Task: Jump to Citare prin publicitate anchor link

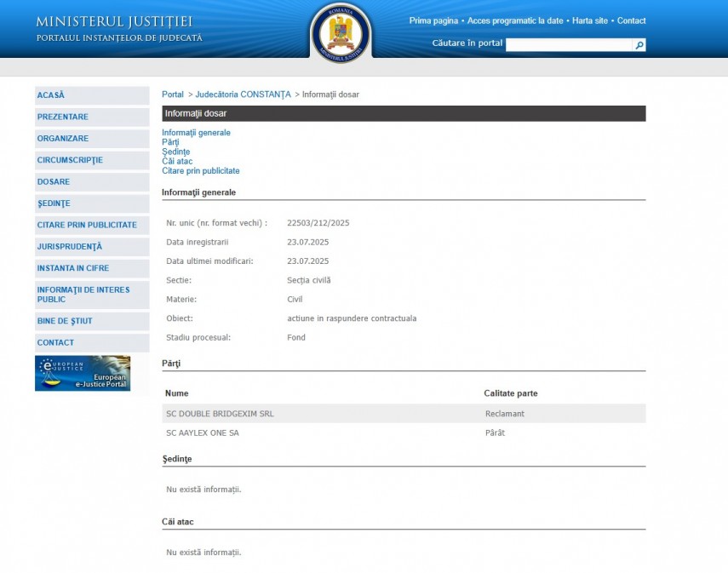Action: 201,171
